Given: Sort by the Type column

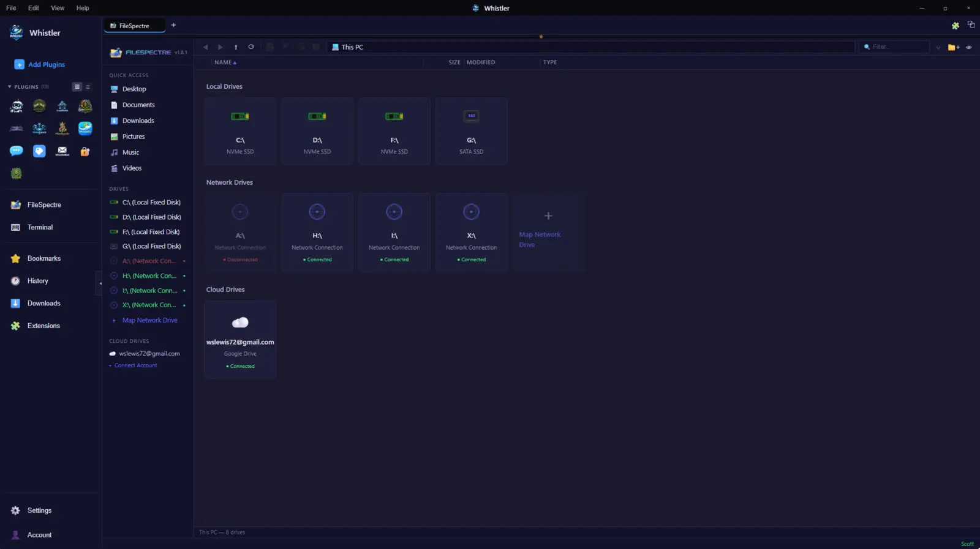Looking at the screenshot, I should coord(550,62).
